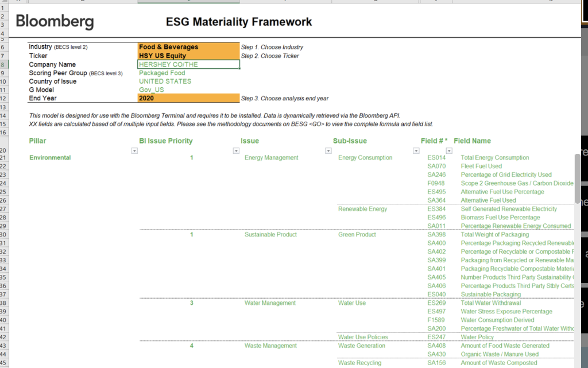
Task: Select row header 8
Action: 4,64
